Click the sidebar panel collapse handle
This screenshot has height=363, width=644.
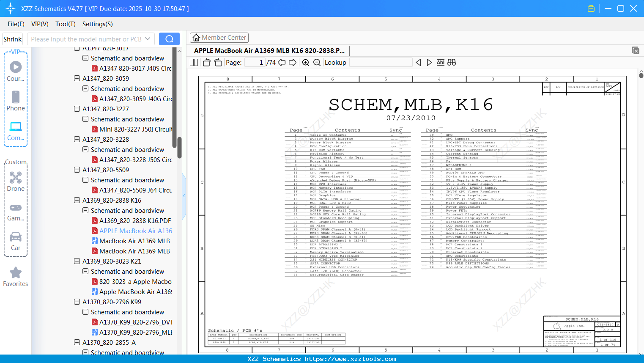pos(184,195)
